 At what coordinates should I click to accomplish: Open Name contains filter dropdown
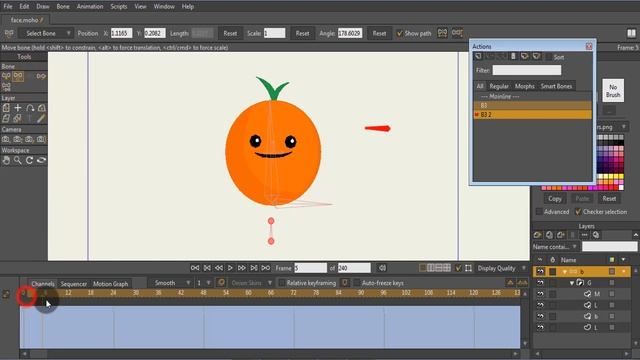coord(555,247)
